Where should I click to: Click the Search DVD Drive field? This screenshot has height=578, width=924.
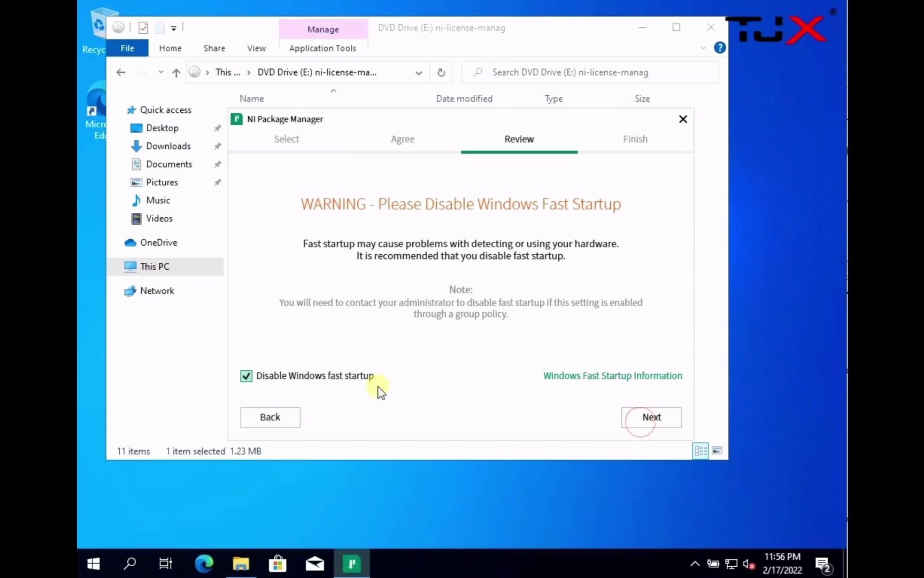[x=590, y=72]
